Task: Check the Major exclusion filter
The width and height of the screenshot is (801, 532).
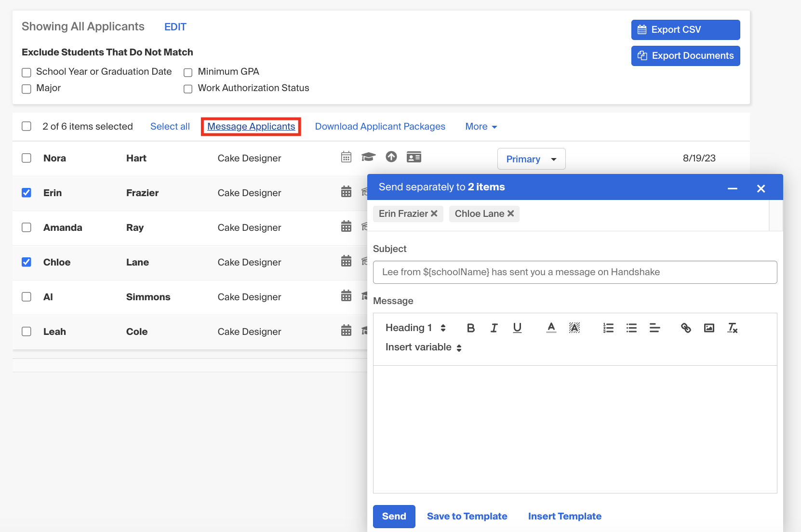Action: point(26,89)
